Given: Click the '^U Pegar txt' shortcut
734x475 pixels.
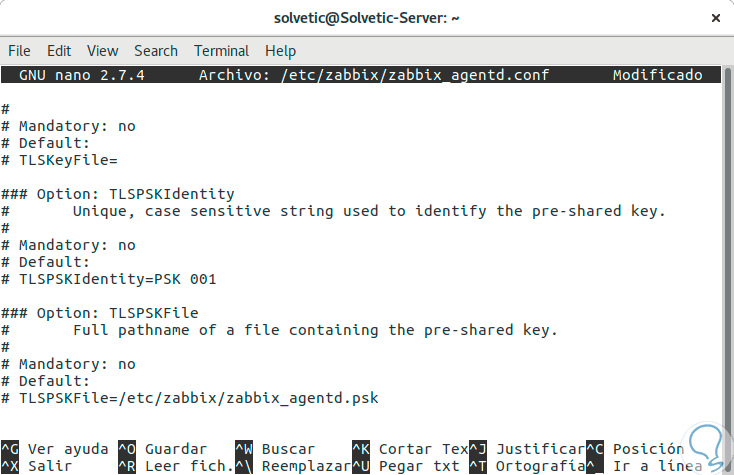Looking at the screenshot, I should click(x=405, y=466).
